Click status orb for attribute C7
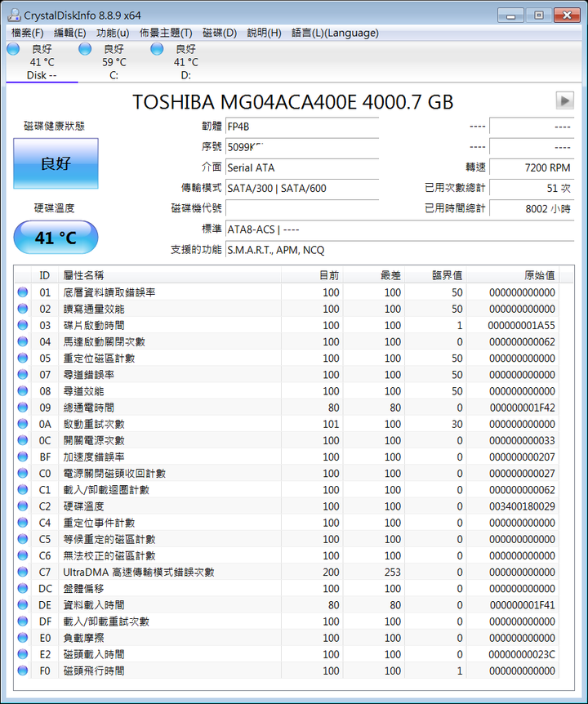 pyautogui.click(x=22, y=572)
